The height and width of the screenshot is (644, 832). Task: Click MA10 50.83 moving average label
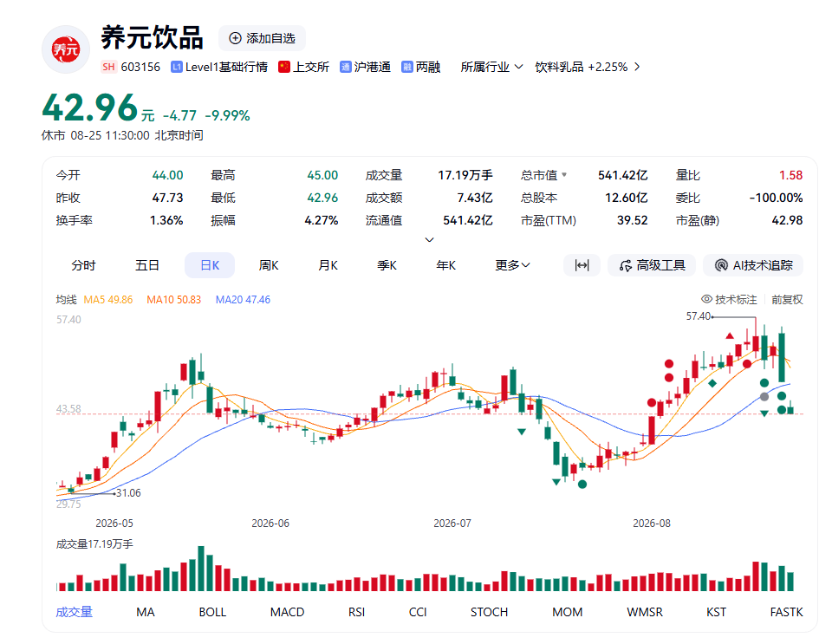[174, 300]
